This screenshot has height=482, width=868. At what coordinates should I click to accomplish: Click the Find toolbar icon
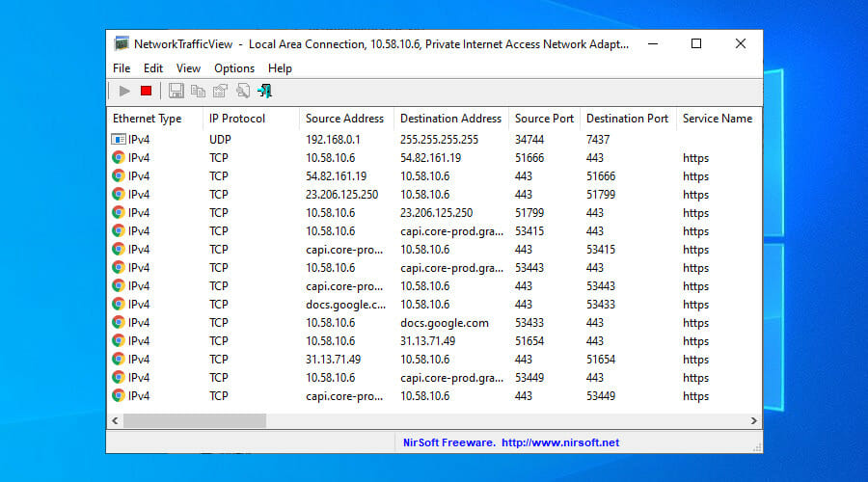[x=242, y=91]
